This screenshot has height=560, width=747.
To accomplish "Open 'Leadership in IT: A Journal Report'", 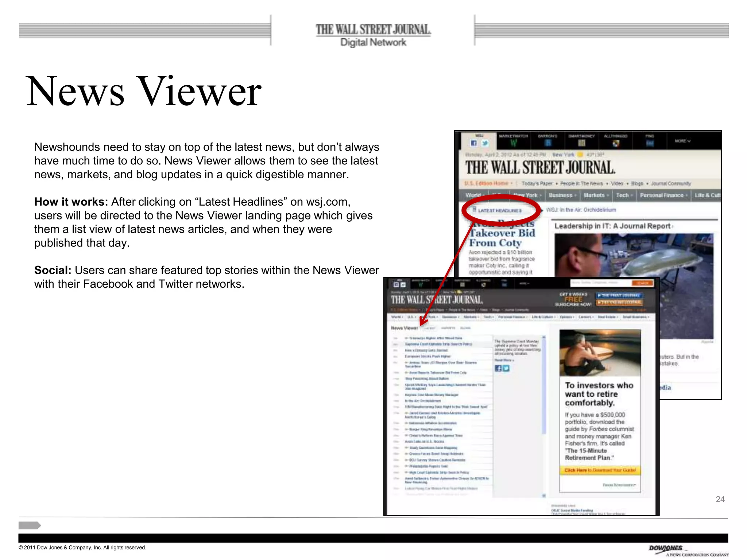I will point(612,226).
